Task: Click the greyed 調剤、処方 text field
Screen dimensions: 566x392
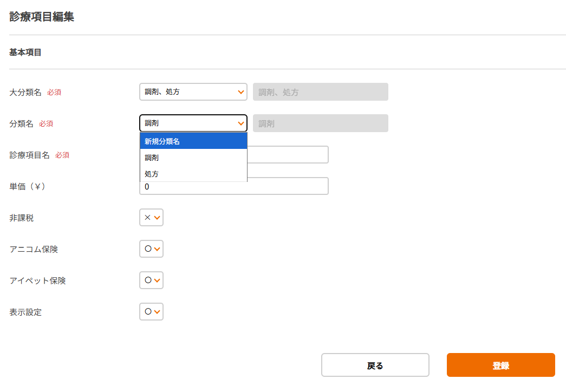Action: coord(320,92)
